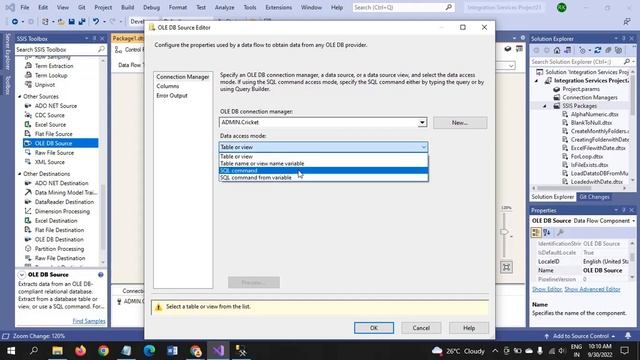Open ForLoop.dtsx package

pos(587,156)
